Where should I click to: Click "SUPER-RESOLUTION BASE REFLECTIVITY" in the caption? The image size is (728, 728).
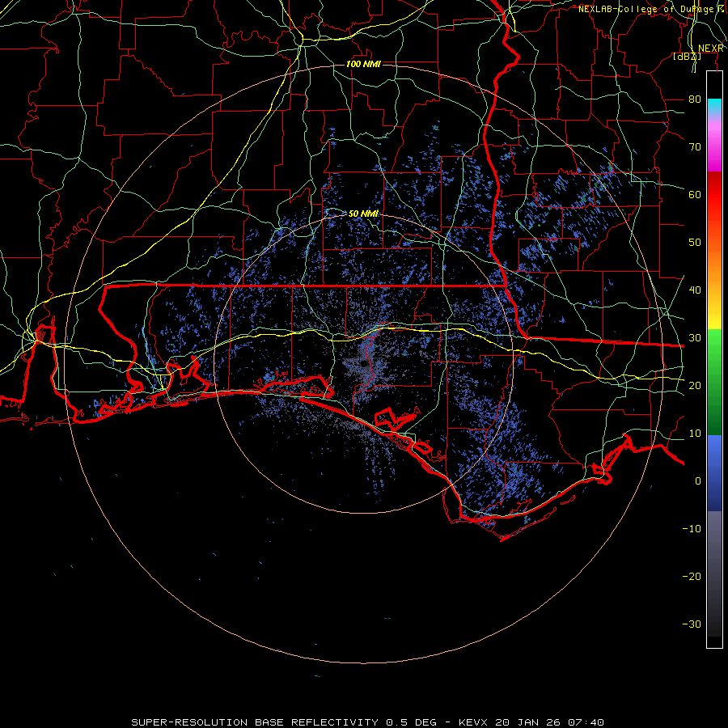(x=255, y=722)
